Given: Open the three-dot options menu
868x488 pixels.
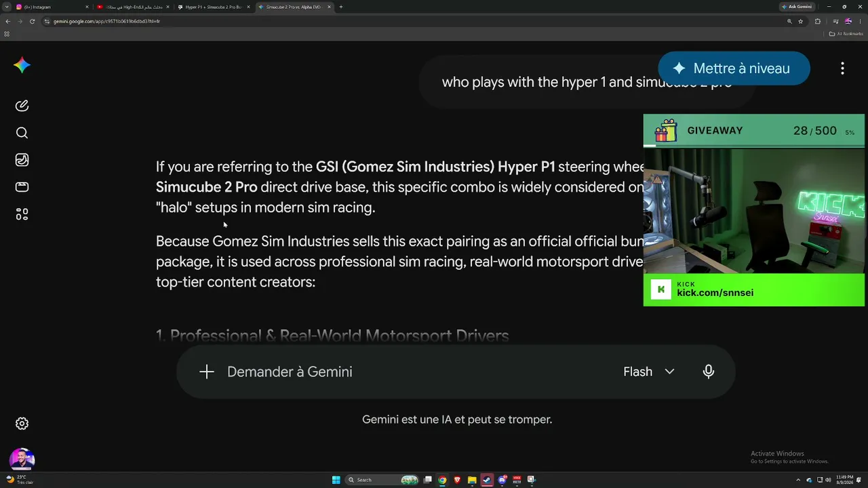Looking at the screenshot, I should click(842, 68).
